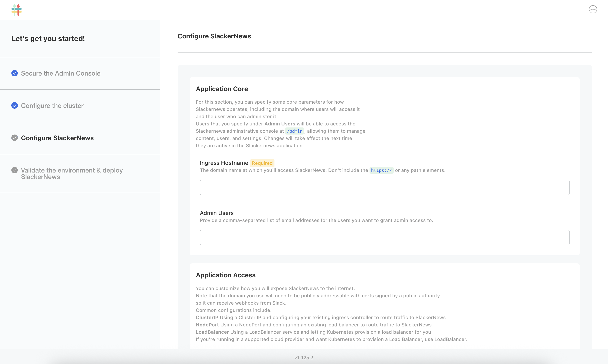This screenshot has height=364, width=608.
Task: Click the Configure SlackerNews step label
Action: (x=57, y=138)
